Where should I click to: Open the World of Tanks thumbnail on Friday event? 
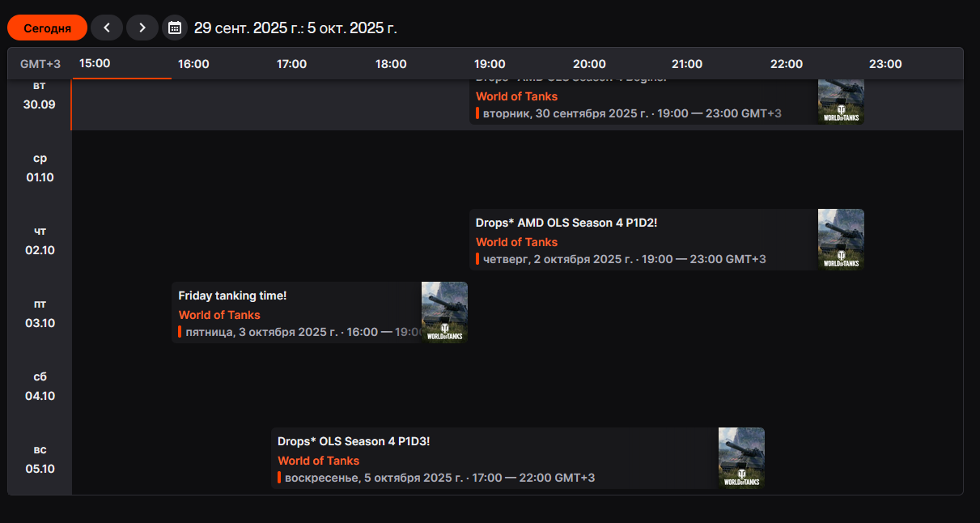pyautogui.click(x=444, y=313)
